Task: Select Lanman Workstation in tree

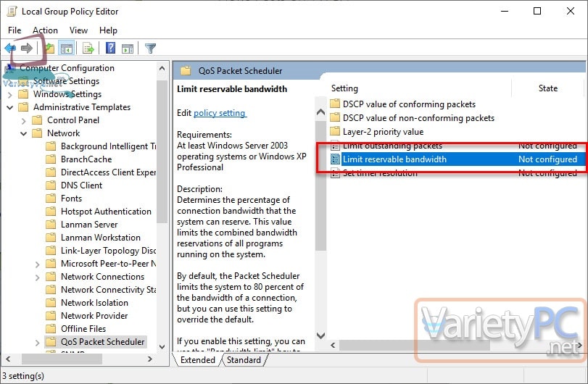Action: (x=101, y=238)
